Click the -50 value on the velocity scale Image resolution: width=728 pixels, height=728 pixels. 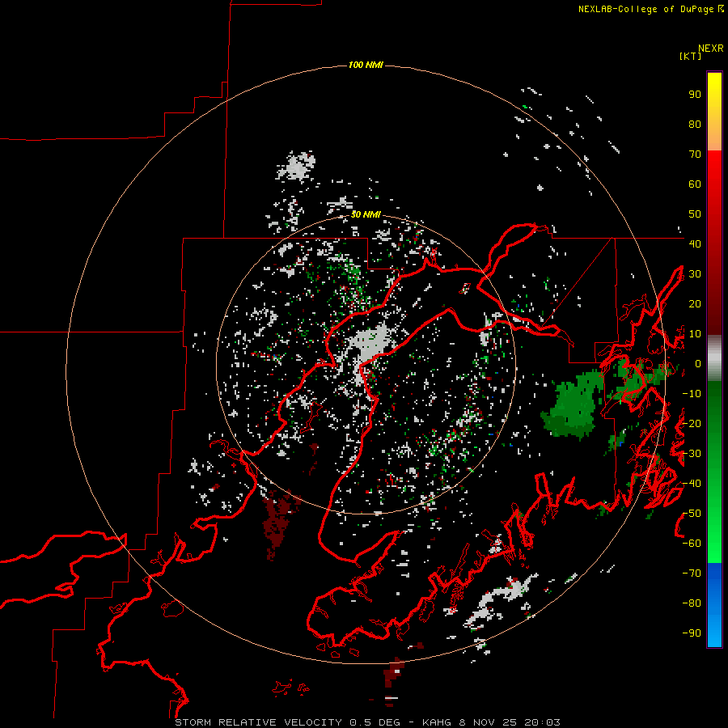click(x=692, y=514)
